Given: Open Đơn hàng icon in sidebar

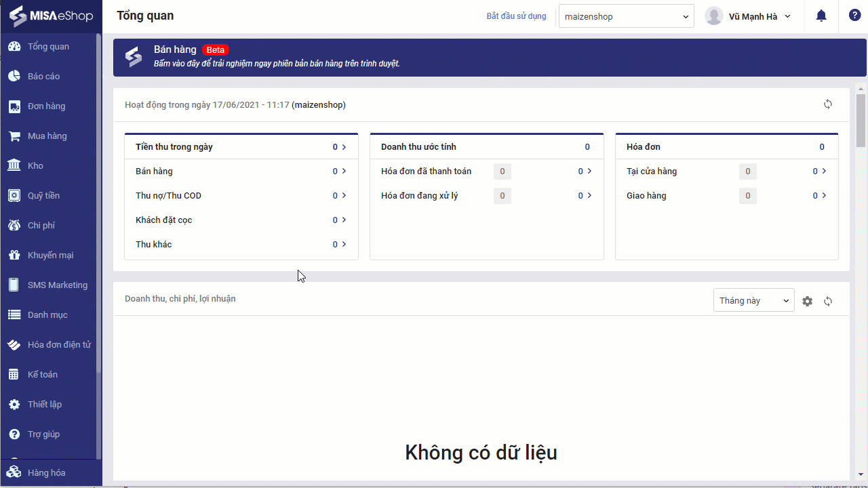Looking at the screenshot, I should point(14,106).
